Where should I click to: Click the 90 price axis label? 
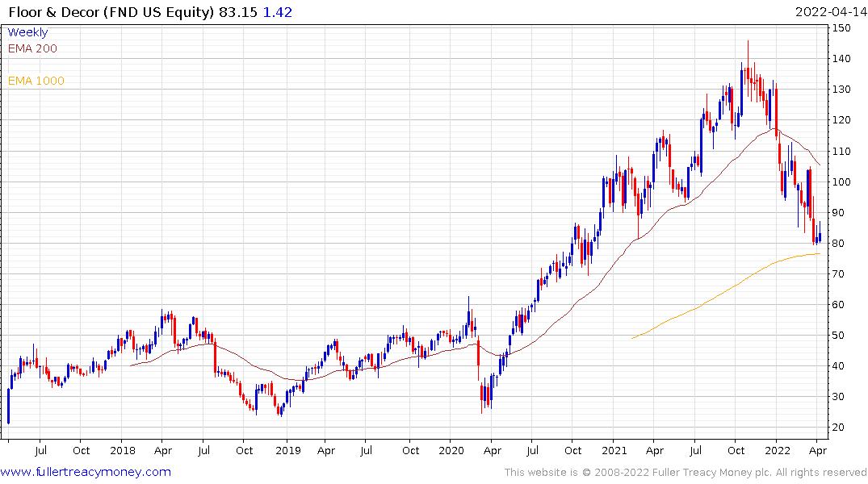click(x=839, y=212)
